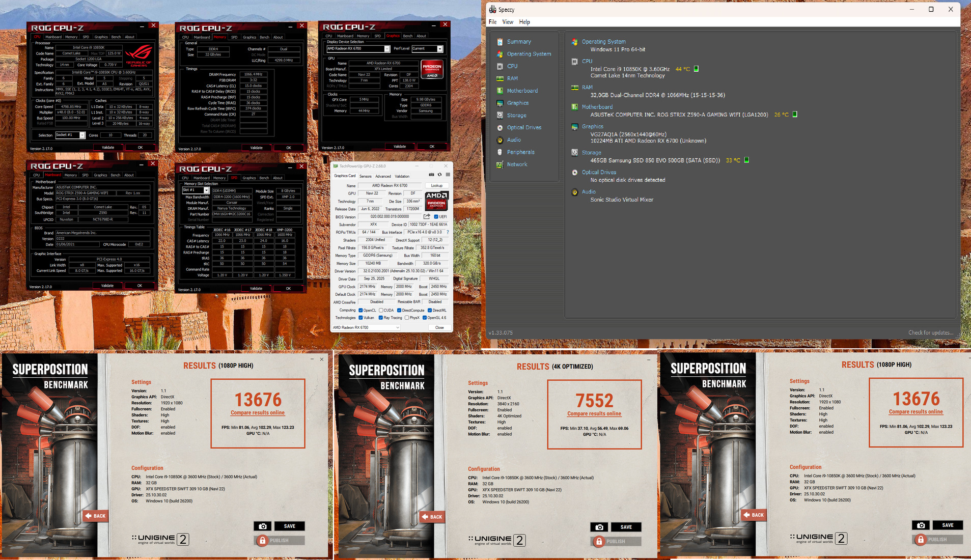
Task: Click the Republic of Gamers logo in CPU-Z
Action: [x=138, y=55]
